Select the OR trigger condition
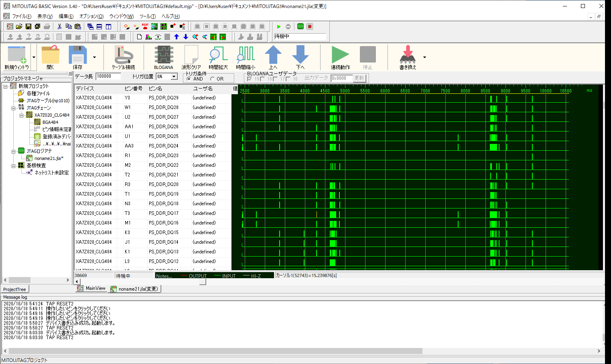611x364 pixels. [213, 79]
